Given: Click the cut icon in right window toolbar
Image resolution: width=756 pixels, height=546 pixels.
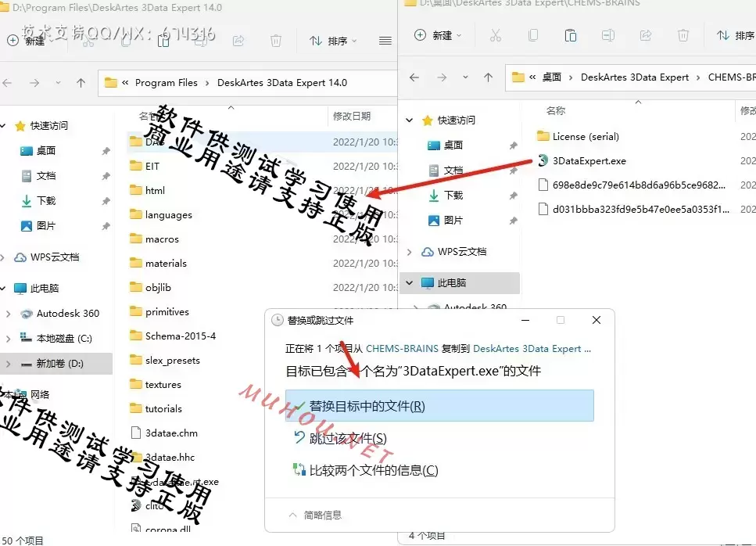Looking at the screenshot, I should 495,35.
